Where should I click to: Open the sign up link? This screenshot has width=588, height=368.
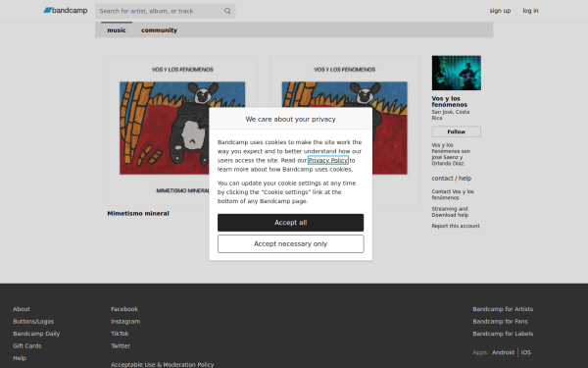pyautogui.click(x=500, y=11)
